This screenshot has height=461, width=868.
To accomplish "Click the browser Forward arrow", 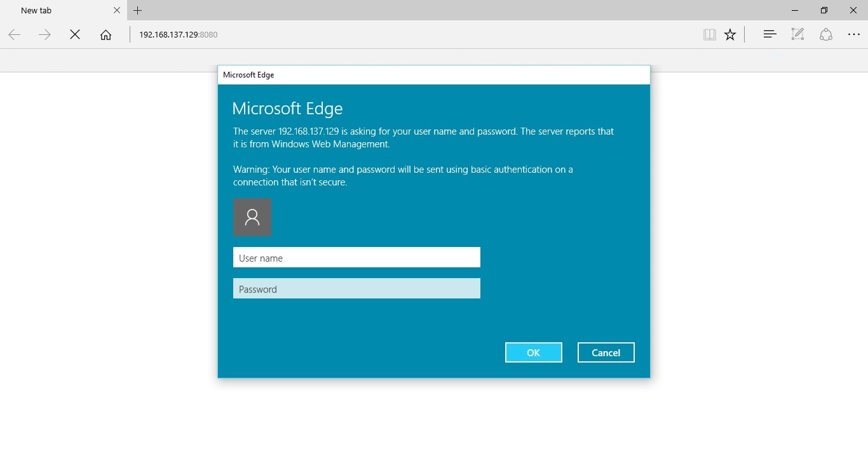I will tap(44, 35).
